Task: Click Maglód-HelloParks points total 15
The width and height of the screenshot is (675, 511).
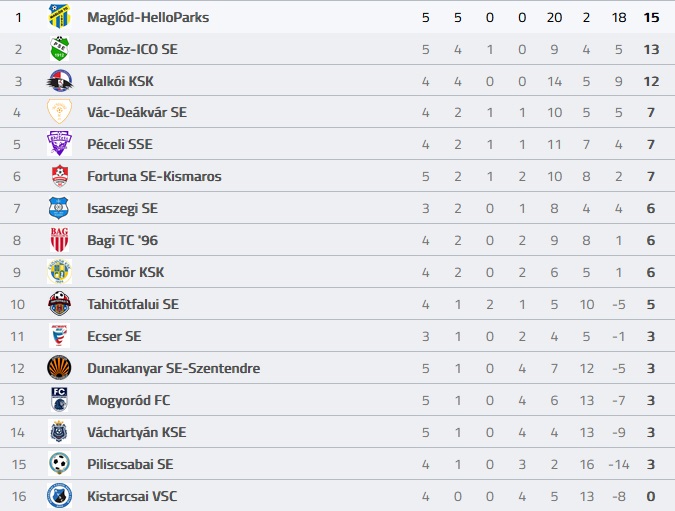Action: click(651, 17)
